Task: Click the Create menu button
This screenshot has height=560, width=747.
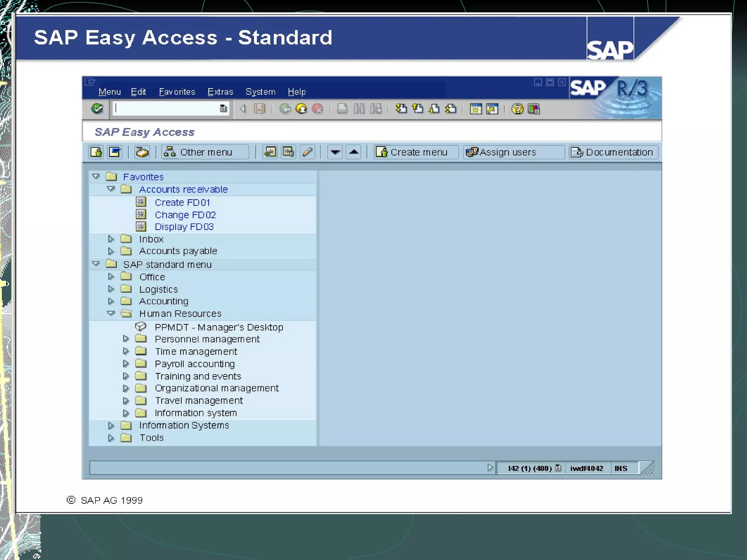Action: coord(415,152)
